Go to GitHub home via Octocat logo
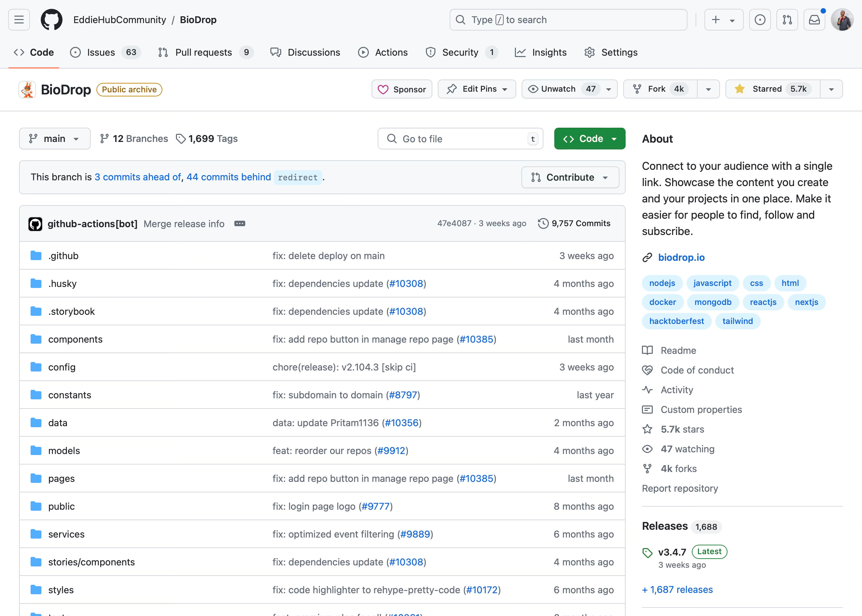 pos(52,20)
